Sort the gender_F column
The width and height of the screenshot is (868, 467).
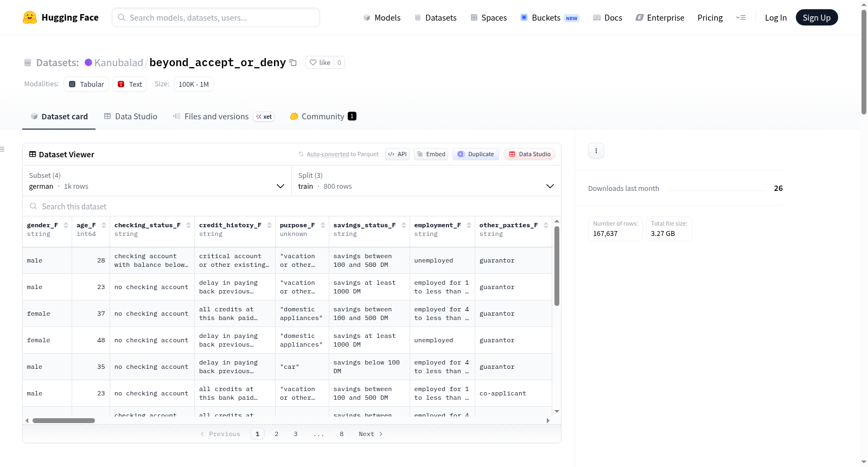coord(66,225)
